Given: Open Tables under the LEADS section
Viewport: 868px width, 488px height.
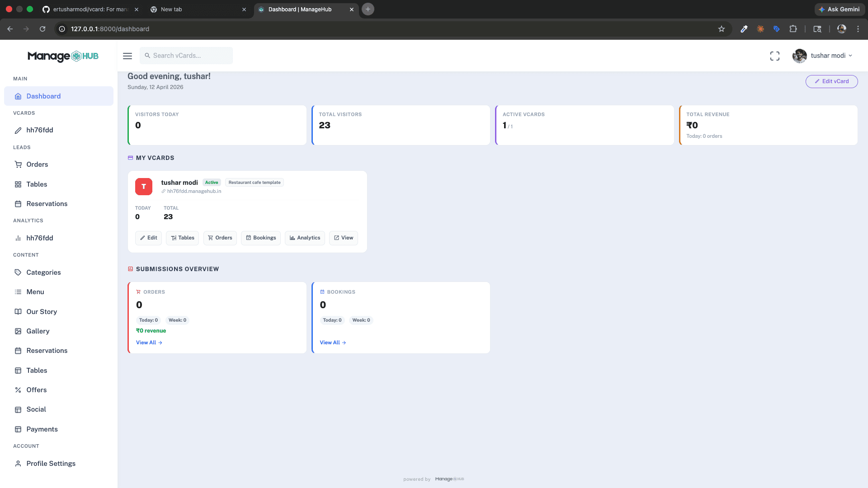Looking at the screenshot, I should click(x=59, y=184).
